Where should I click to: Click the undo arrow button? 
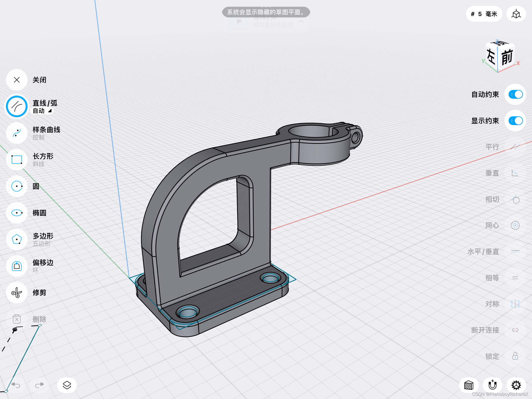(16, 385)
